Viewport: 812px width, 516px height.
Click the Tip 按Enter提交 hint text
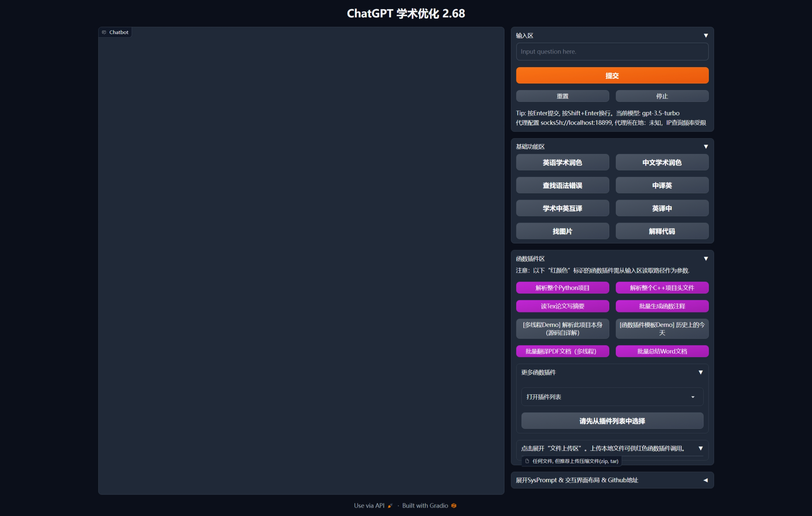click(x=597, y=113)
